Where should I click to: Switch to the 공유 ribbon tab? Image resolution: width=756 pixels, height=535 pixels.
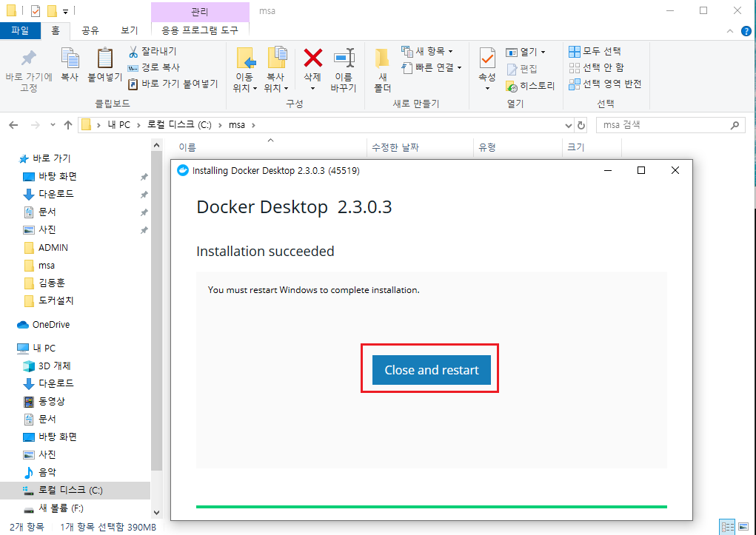[x=90, y=30]
